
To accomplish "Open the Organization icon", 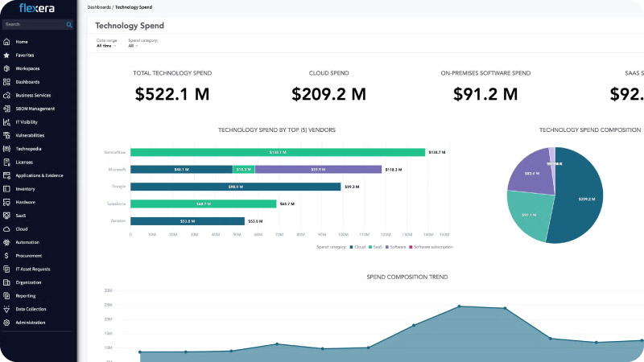I will [6, 282].
